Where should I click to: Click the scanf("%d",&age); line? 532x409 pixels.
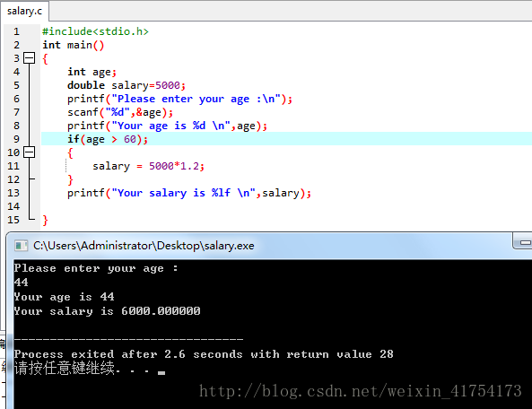[x=120, y=112]
